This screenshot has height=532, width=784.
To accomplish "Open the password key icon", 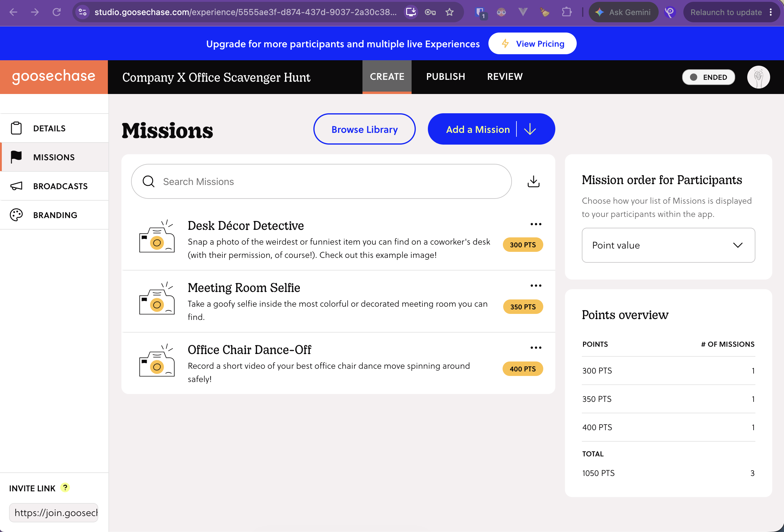I will [x=430, y=12].
